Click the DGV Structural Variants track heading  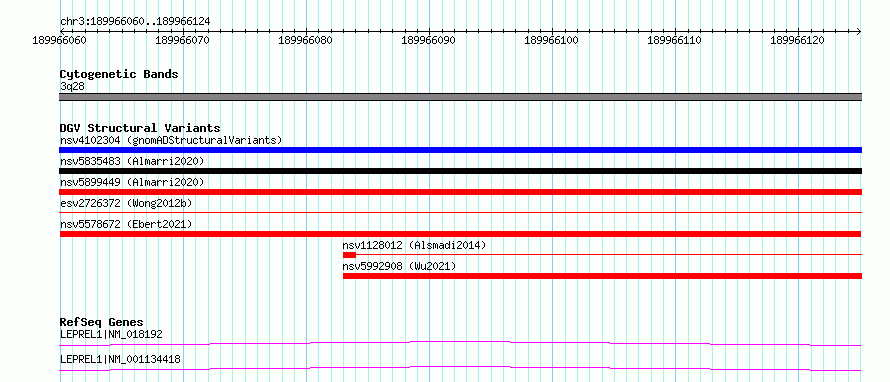pyautogui.click(x=140, y=128)
